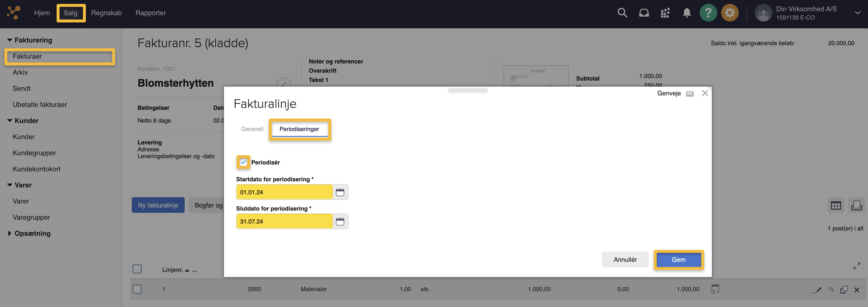This screenshot has height=307, width=868.
Task: Open the Din Virksomhed A/S account dropdown
Action: click(x=857, y=13)
